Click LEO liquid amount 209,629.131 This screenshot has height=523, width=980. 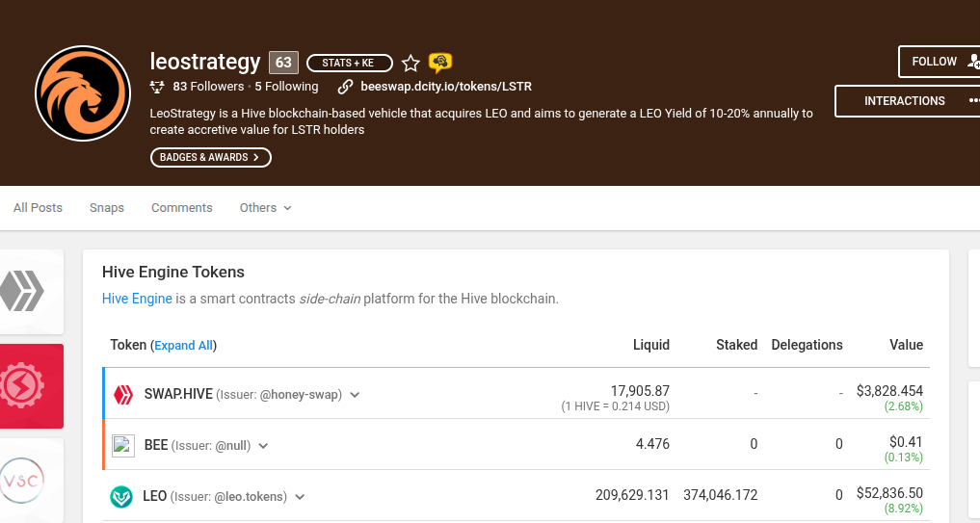[632, 495]
